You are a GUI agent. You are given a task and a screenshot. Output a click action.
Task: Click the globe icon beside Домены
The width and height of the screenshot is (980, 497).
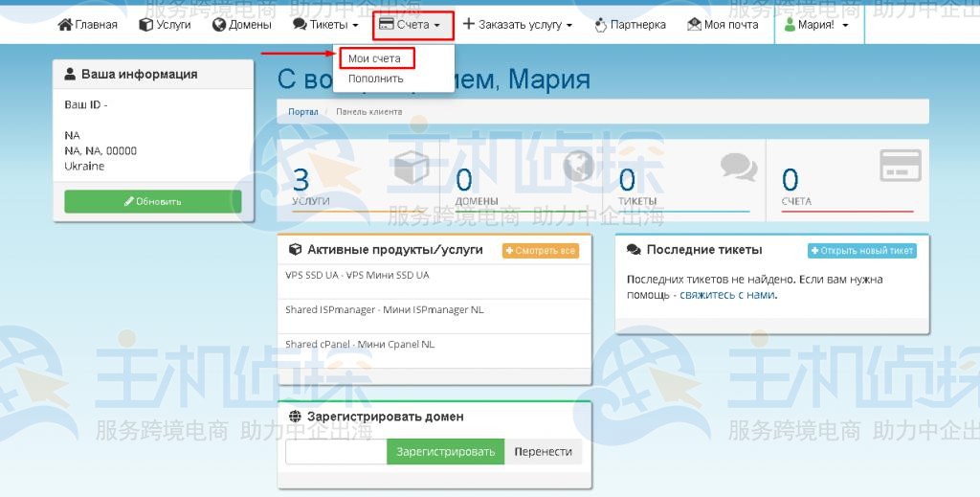point(219,25)
